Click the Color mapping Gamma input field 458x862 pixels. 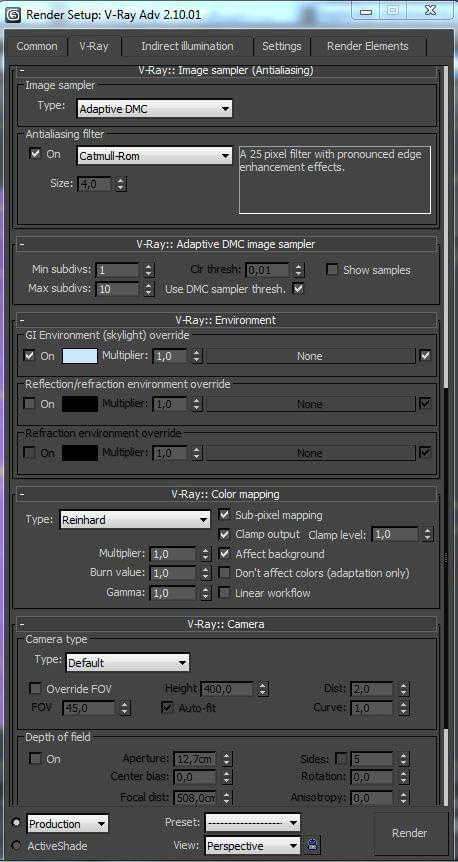(x=173, y=593)
